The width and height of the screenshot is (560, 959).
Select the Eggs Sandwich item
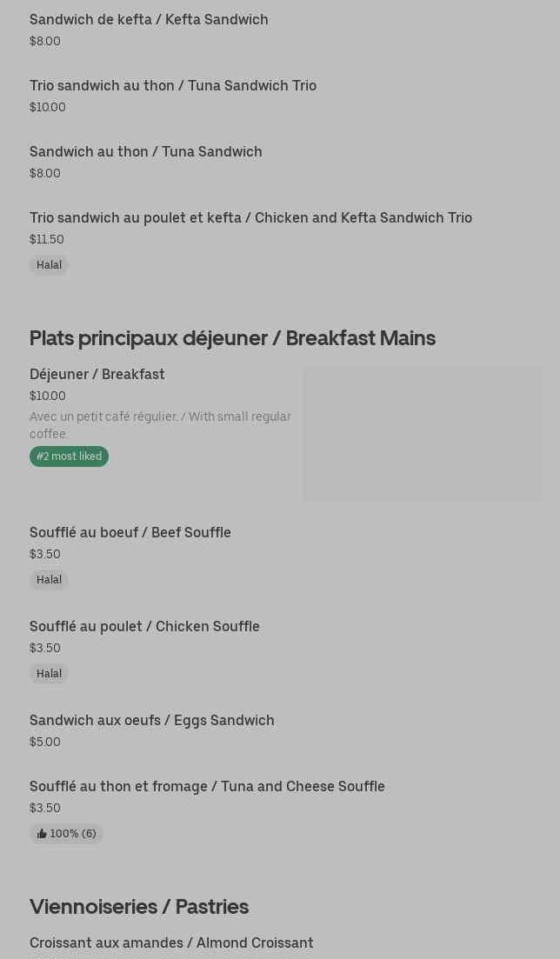(x=152, y=720)
